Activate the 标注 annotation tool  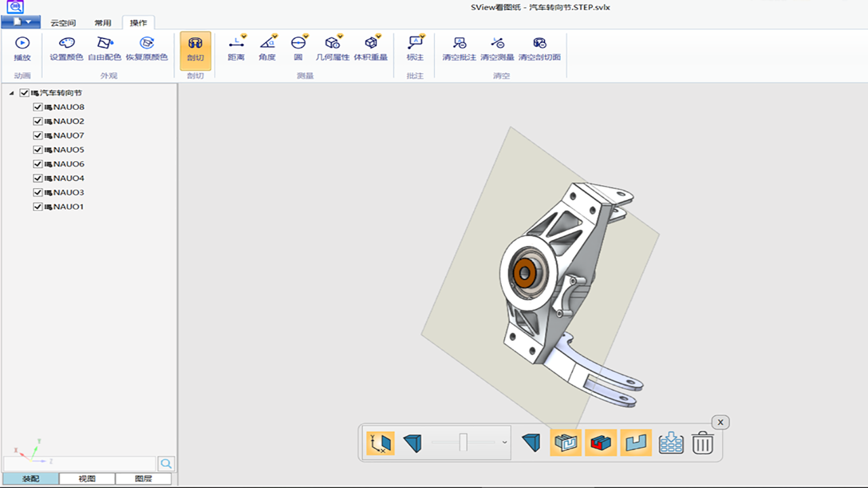click(414, 50)
